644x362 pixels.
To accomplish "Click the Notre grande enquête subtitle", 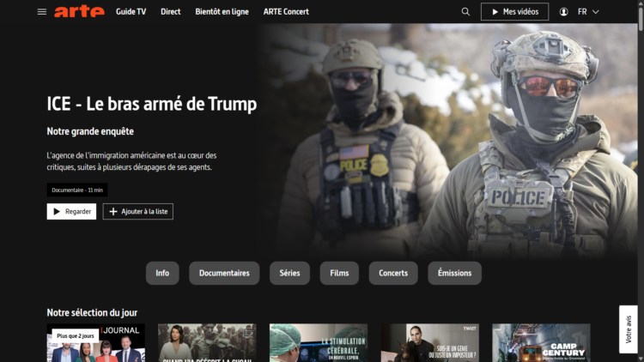I will [x=90, y=131].
